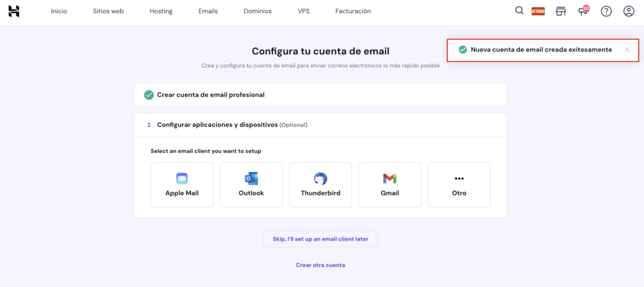Change language via Spanish flag icon
644x287 pixels.
pos(538,11)
